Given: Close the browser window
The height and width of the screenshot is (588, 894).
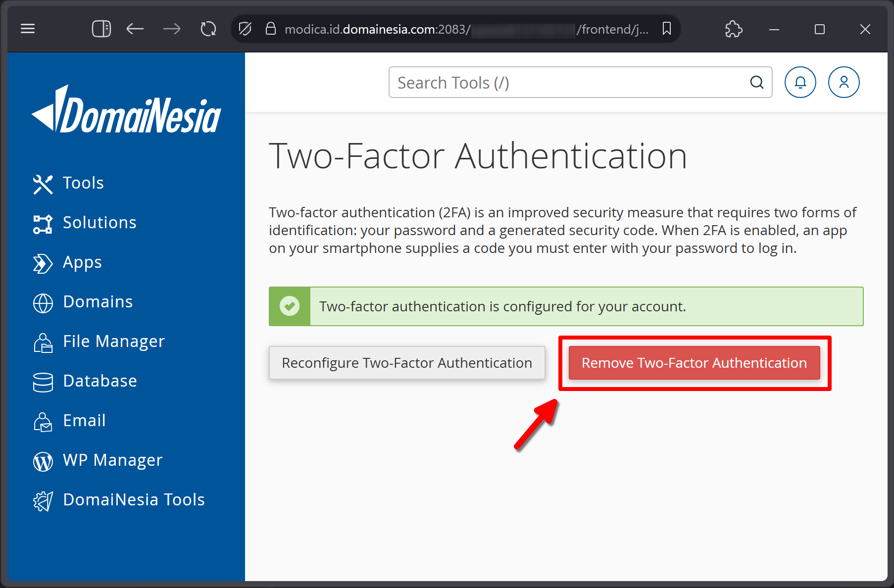Looking at the screenshot, I should [865, 29].
